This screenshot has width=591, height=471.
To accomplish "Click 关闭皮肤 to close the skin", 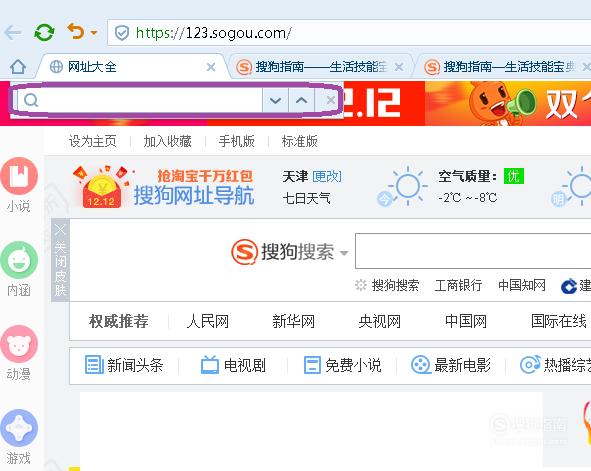I will (60, 260).
